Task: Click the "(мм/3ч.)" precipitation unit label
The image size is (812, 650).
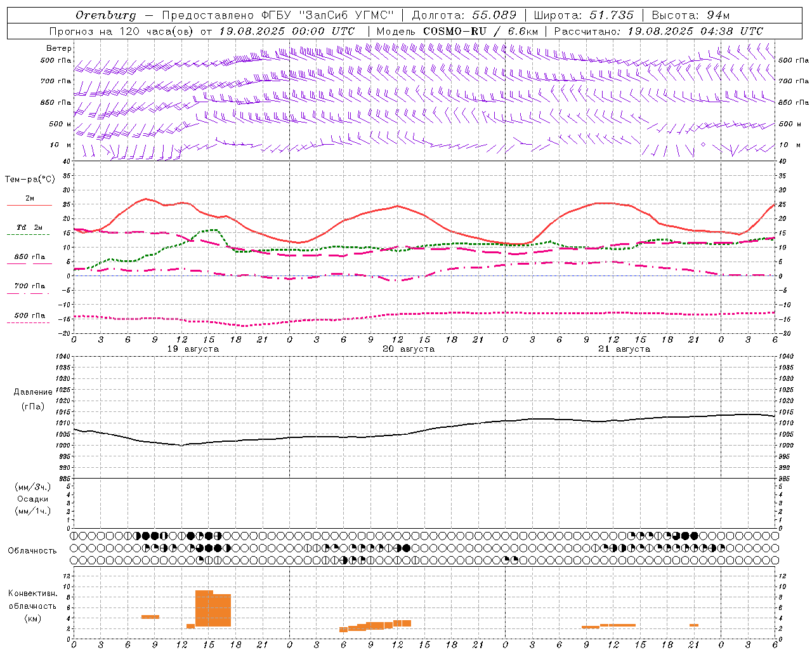Action: click(33, 487)
